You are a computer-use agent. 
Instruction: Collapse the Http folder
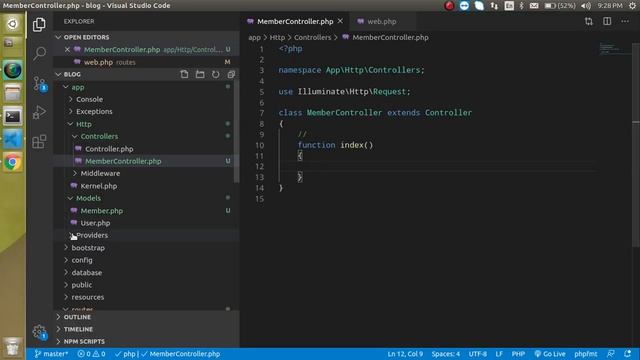[x=84, y=124]
